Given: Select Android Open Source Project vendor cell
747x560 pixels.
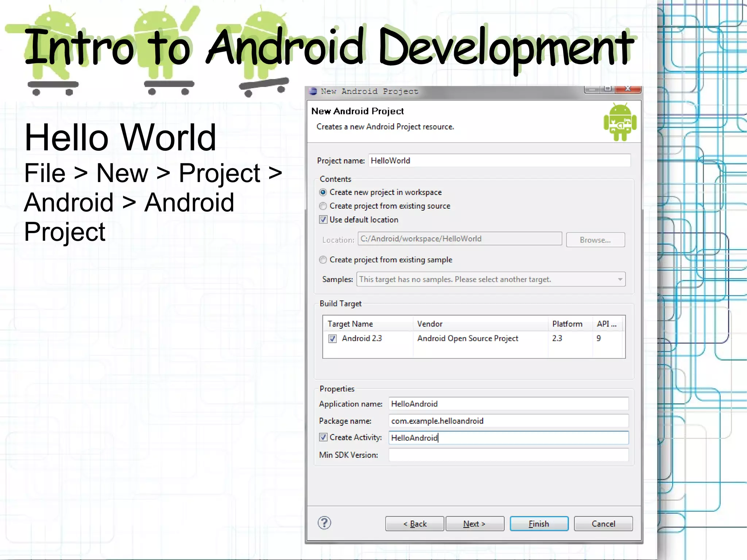Looking at the screenshot, I should (468, 339).
